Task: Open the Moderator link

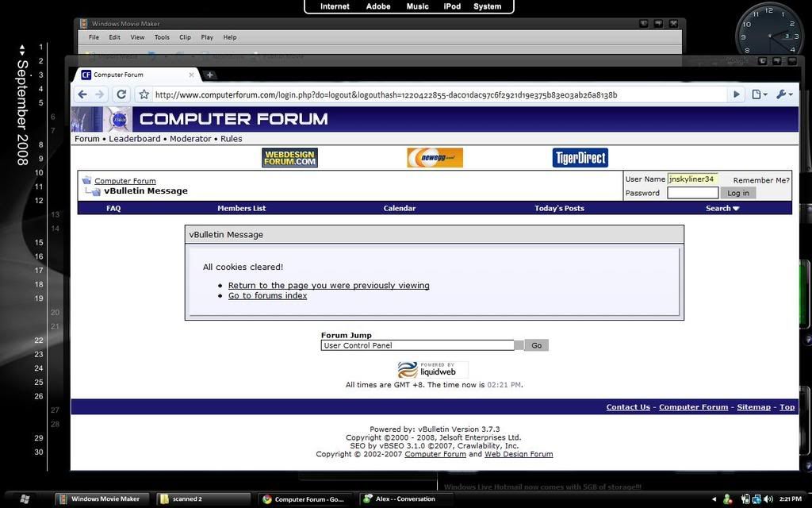Action: click(x=190, y=138)
